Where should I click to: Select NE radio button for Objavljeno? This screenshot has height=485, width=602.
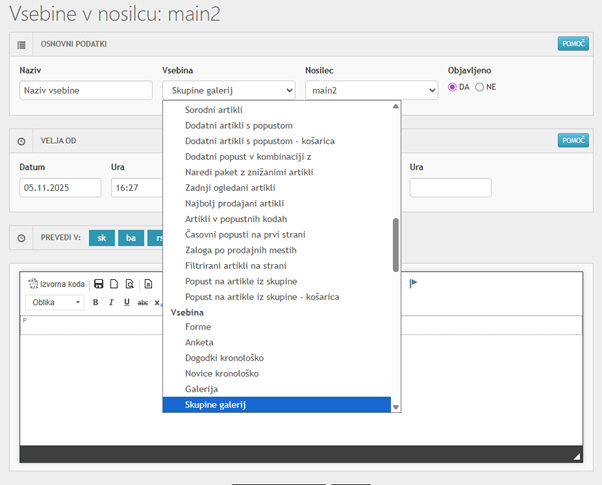click(480, 87)
